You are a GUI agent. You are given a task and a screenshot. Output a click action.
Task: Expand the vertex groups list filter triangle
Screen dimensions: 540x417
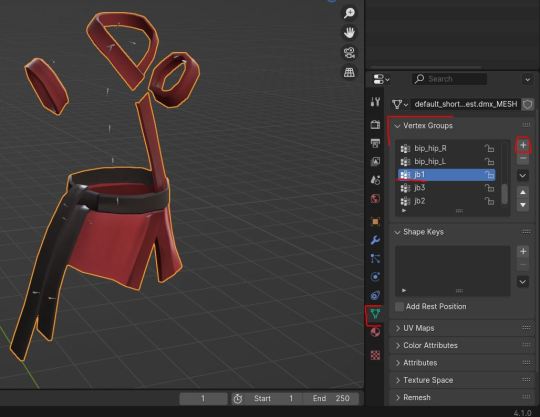click(x=404, y=211)
